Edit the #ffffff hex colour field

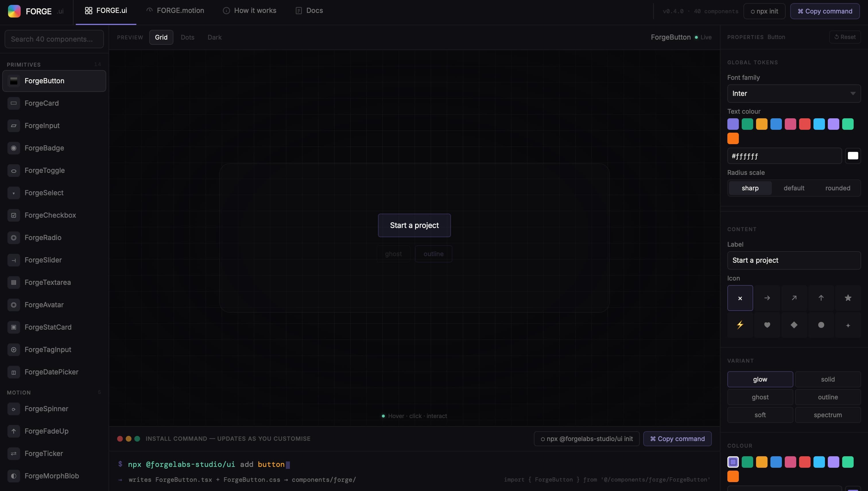coord(784,156)
